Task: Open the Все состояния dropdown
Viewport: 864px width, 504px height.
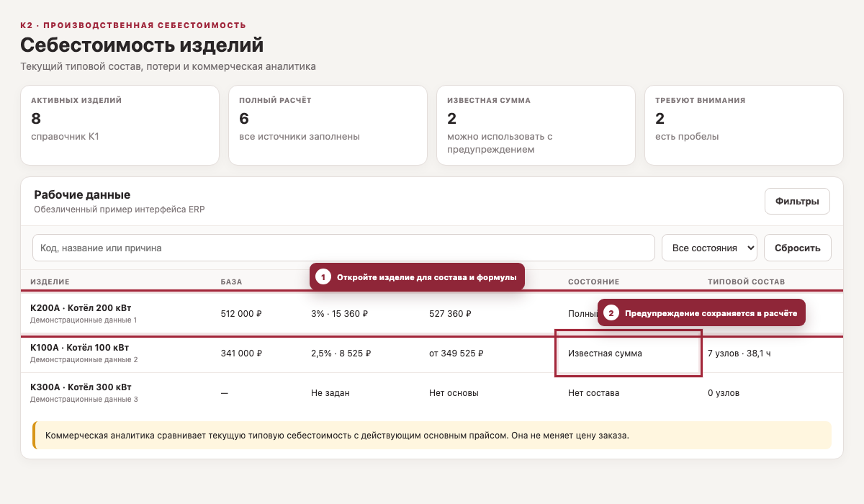Action: [x=709, y=248]
